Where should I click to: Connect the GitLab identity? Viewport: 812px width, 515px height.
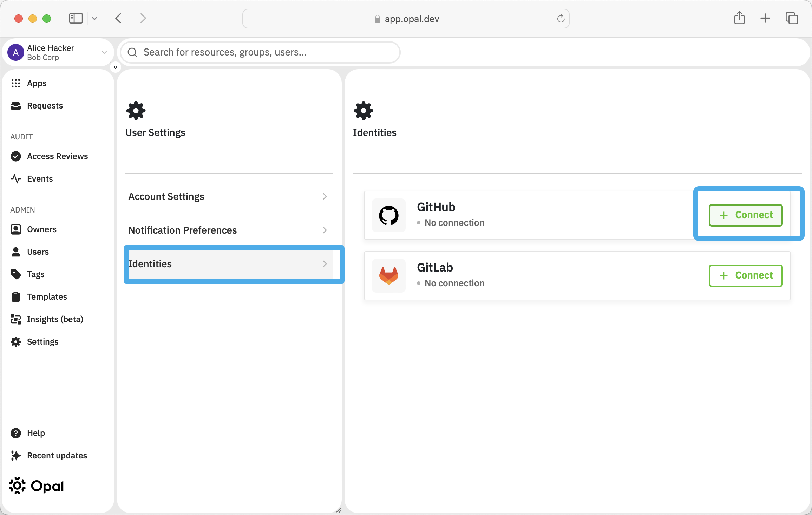(746, 276)
